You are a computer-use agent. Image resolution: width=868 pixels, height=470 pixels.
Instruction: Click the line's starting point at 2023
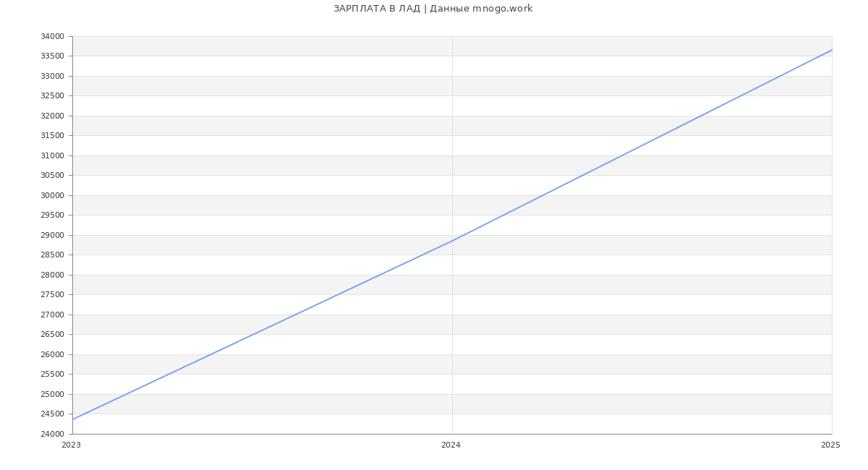[73, 419]
